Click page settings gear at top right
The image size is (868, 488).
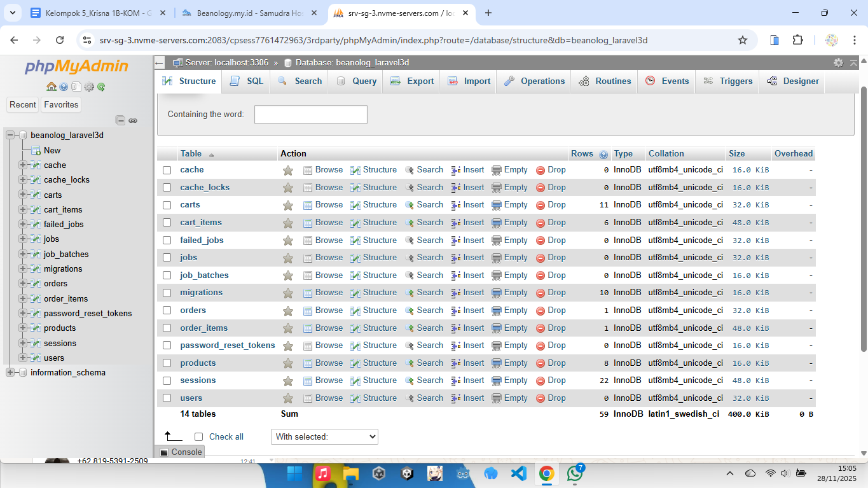tap(838, 62)
